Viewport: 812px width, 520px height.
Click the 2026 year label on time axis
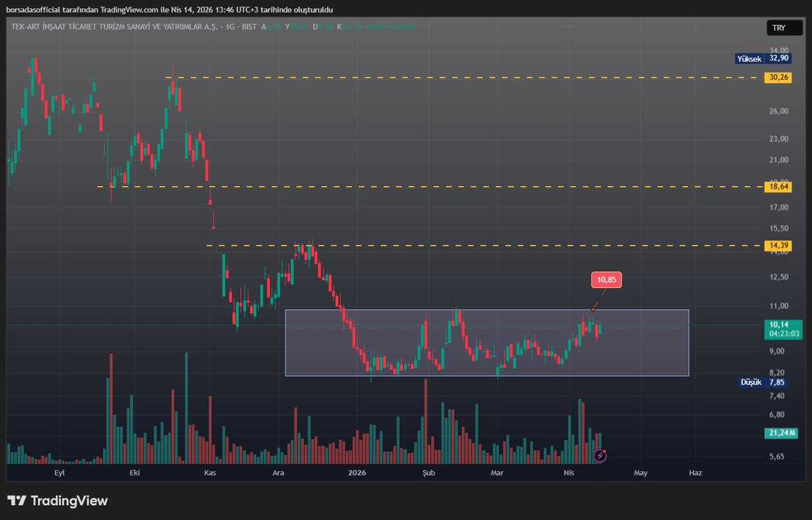pos(356,473)
